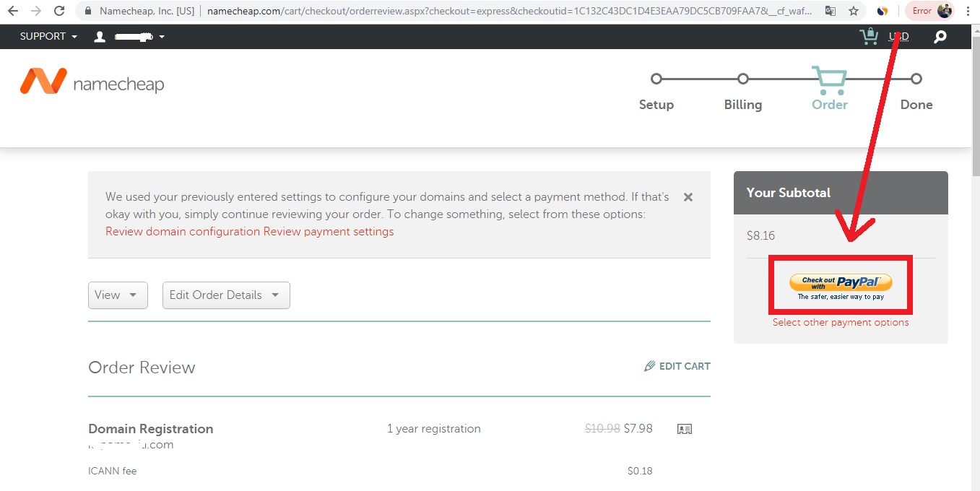Click the EDIT CART link
Viewport: 980px width, 491px height.
pyautogui.click(x=677, y=366)
